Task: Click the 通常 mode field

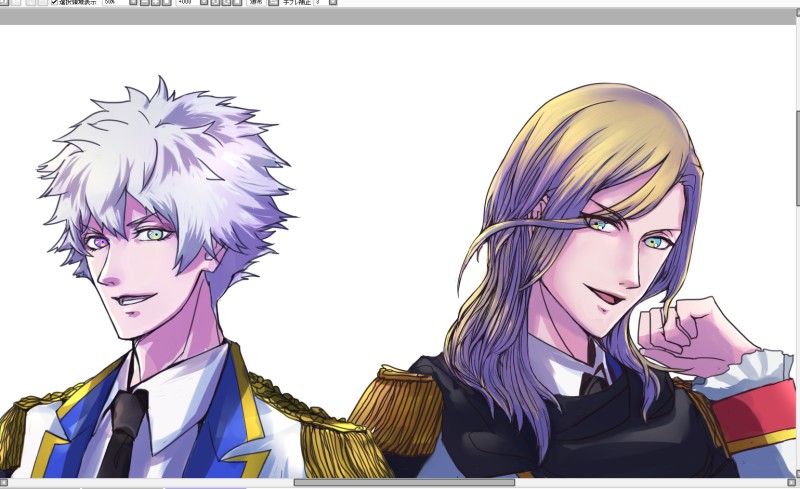Action: pyautogui.click(x=256, y=2)
